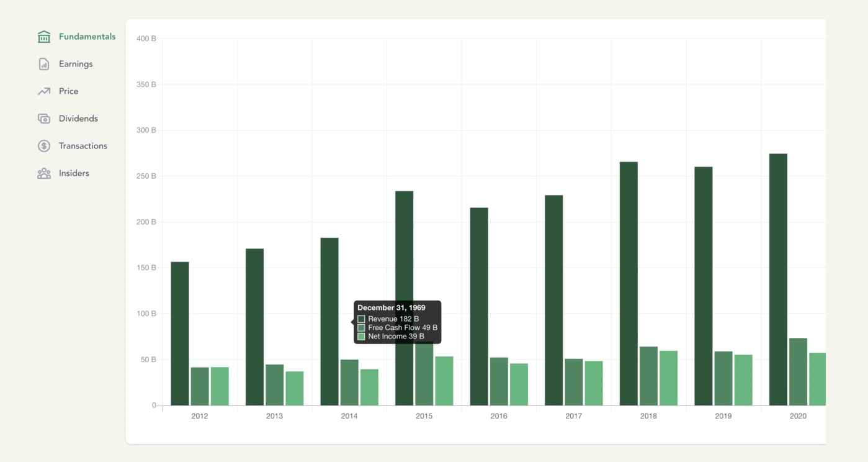Click the 2014 Free Cash Flow bar
Screen dimensions: 868x462
(x=349, y=383)
